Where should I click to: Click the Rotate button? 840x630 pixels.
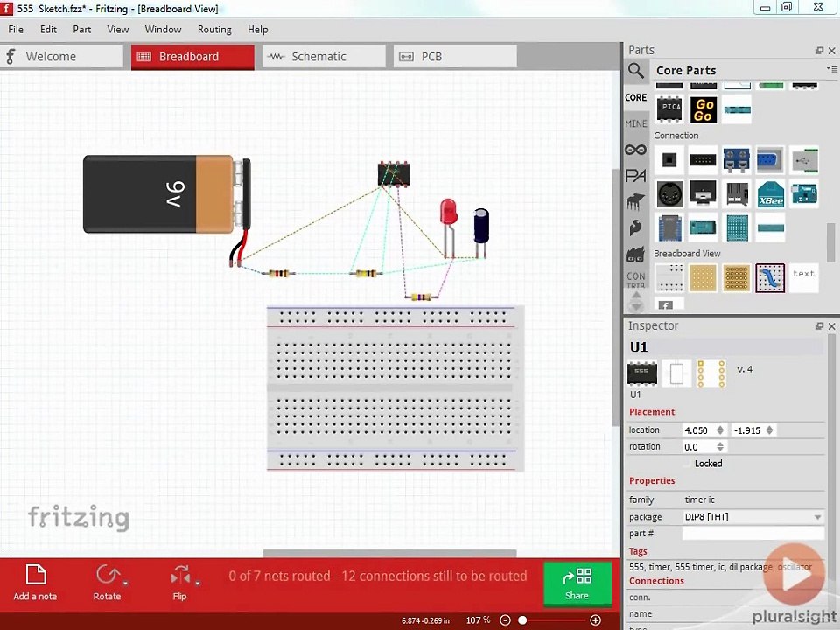pos(107,583)
